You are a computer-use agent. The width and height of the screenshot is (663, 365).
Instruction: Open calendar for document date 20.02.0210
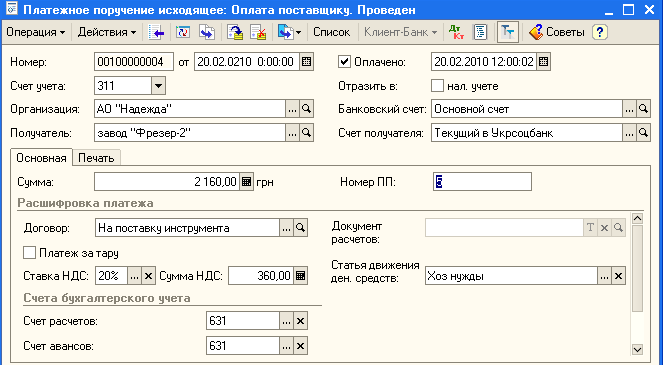click(x=307, y=62)
